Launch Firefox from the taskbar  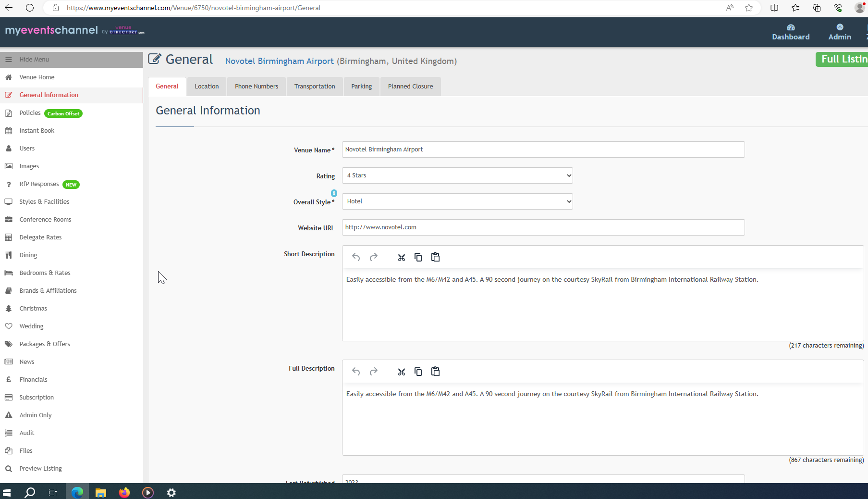click(124, 492)
